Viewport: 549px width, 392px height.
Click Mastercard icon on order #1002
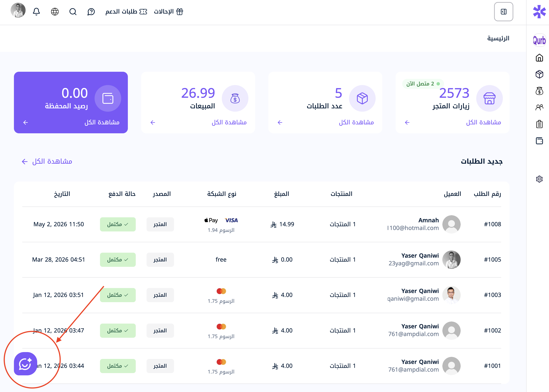[x=221, y=326]
